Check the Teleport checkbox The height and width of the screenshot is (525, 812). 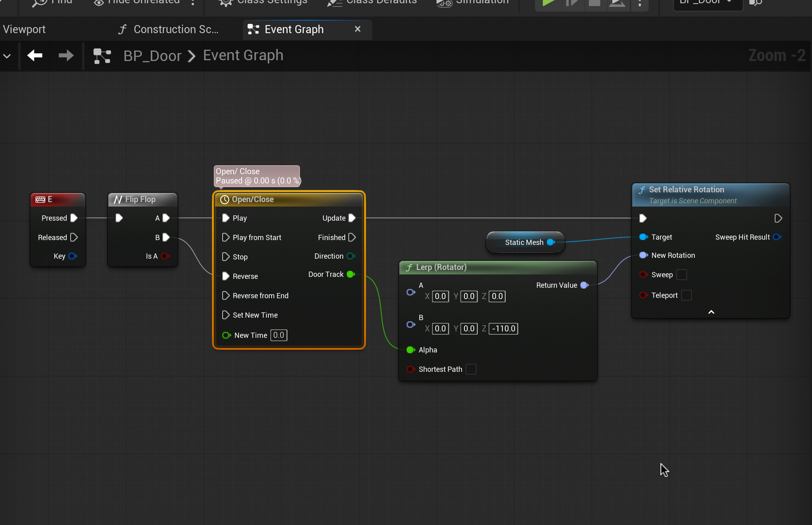click(686, 295)
